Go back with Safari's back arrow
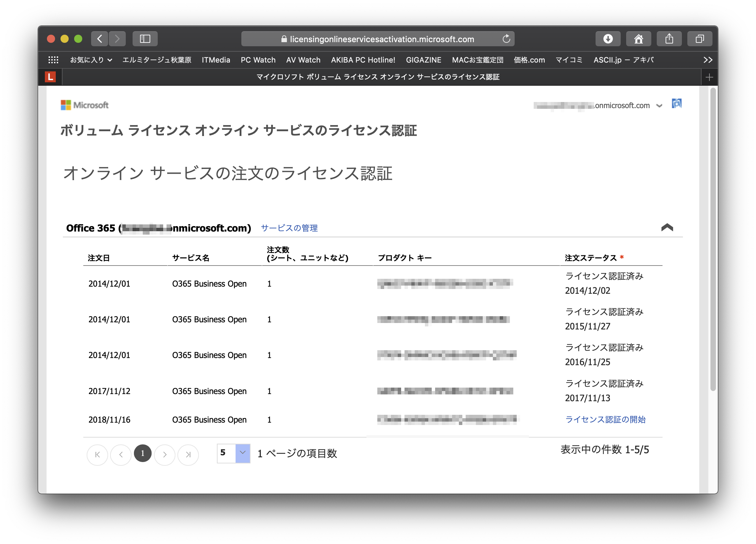The width and height of the screenshot is (756, 544). (100, 39)
